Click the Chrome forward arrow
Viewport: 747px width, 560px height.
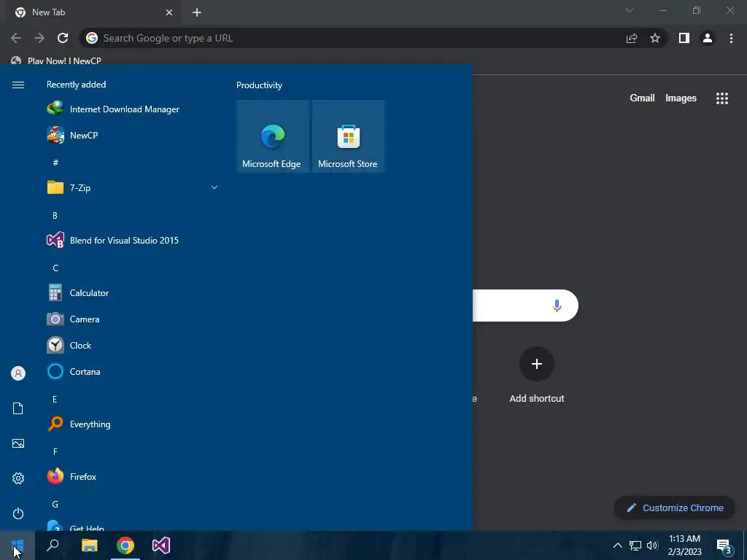(39, 38)
